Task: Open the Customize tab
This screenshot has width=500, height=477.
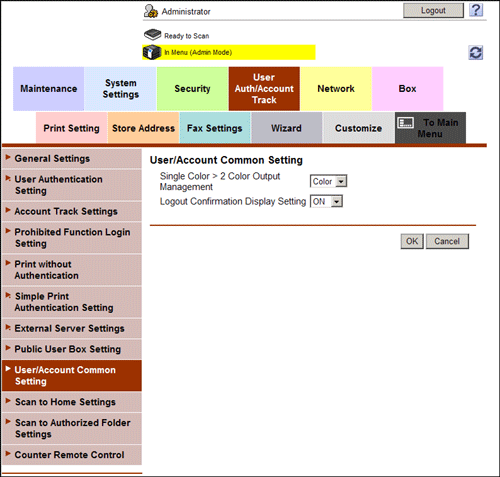Action: tap(358, 128)
